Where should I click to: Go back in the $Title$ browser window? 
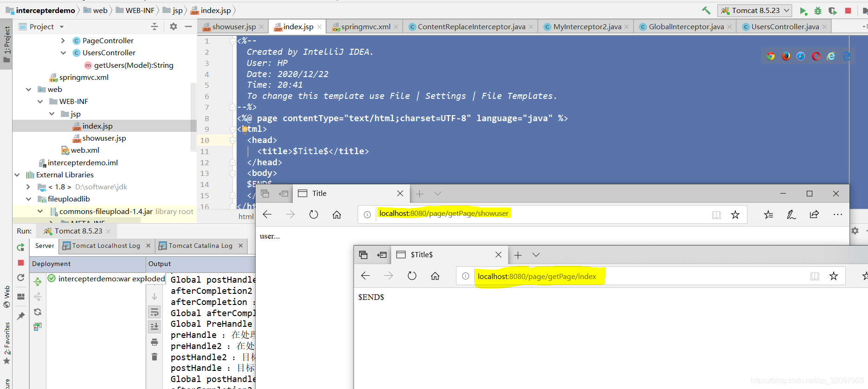click(x=366, y=276)
